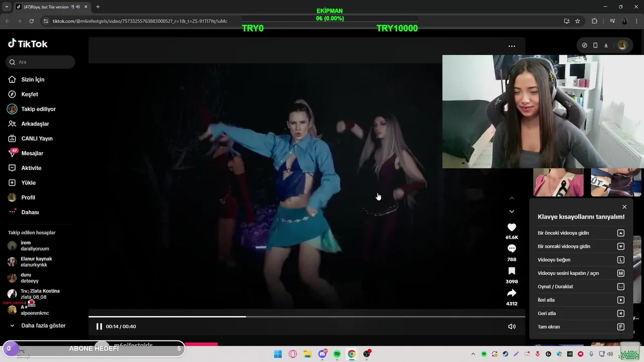Open Discord from taskbar
The height and width of the screenshot is (362, 644).
[x=323, y=354]
